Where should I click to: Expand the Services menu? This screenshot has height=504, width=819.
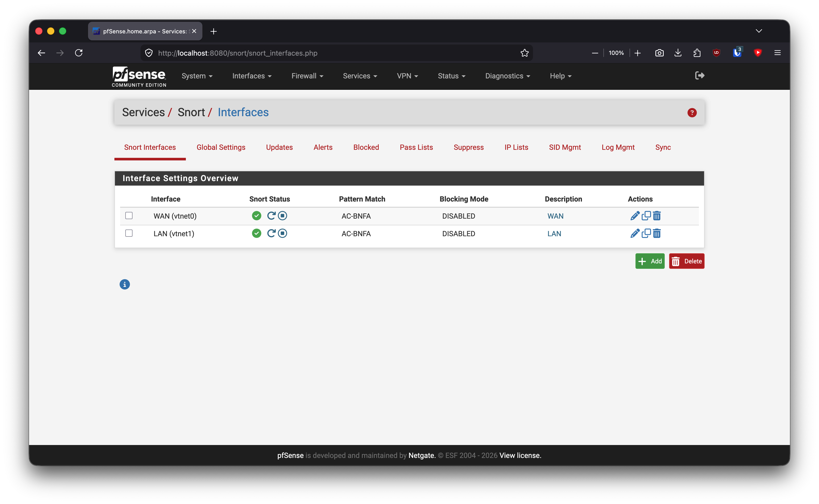[x=360, y=76]
